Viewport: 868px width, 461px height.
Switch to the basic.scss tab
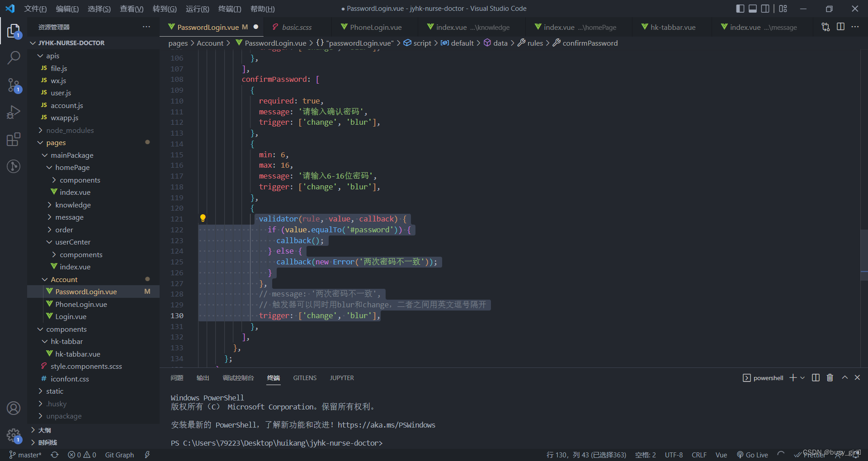point(296,27)
